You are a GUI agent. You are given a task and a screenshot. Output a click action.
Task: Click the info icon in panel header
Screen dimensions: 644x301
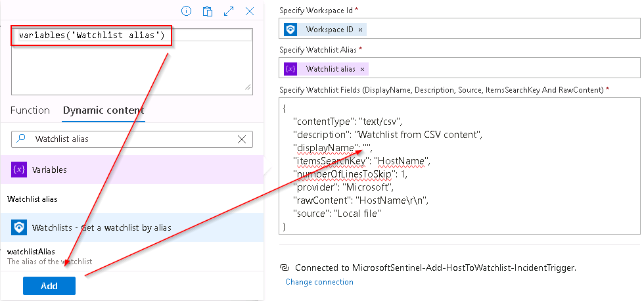click(187, 11)
